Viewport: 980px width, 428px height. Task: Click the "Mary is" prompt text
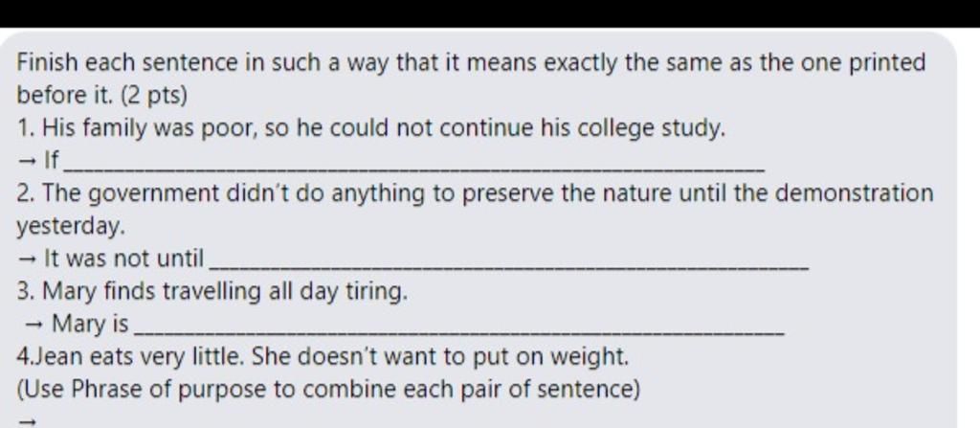pyautogui.click(x=90, y=325)
